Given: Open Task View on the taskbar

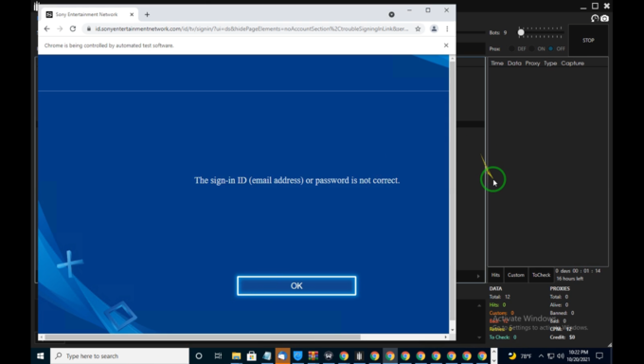Looking at the screenshot, I should pos(218,355).
